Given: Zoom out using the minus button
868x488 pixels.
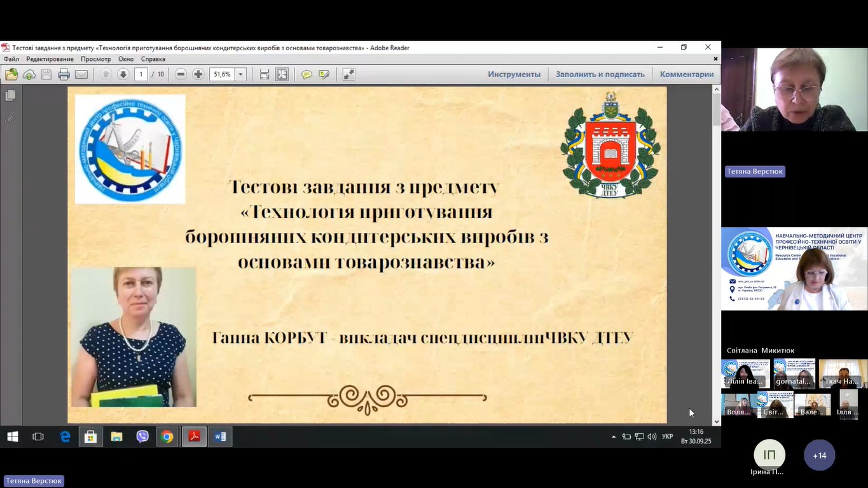Looking at the screenshot, I should tap(181, 74).
